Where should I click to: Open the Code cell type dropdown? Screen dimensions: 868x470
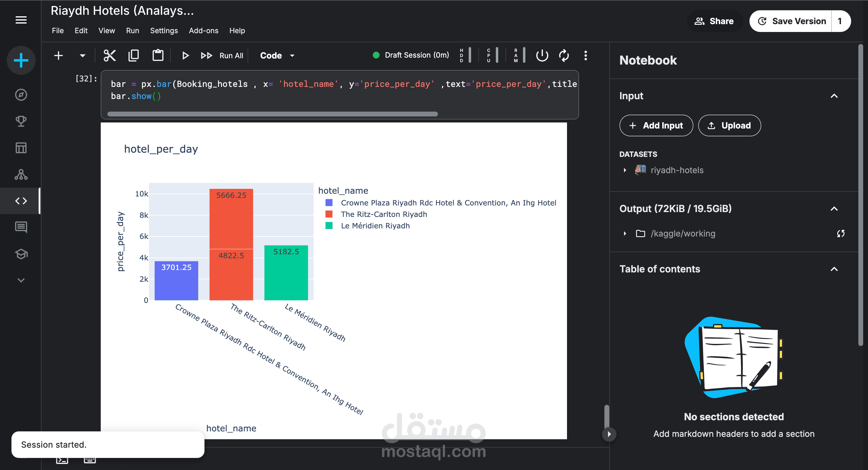[x=277, y=56]
